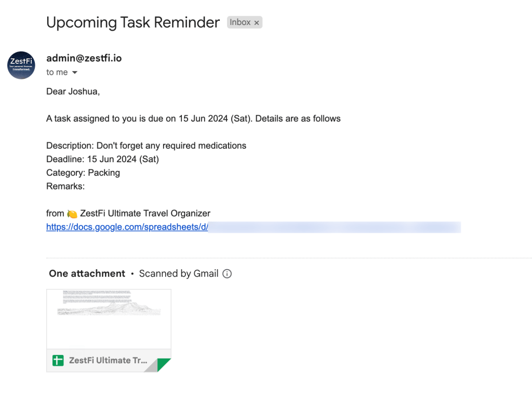Click the info icon beside Scanned by Gmail

click(227, 274)
